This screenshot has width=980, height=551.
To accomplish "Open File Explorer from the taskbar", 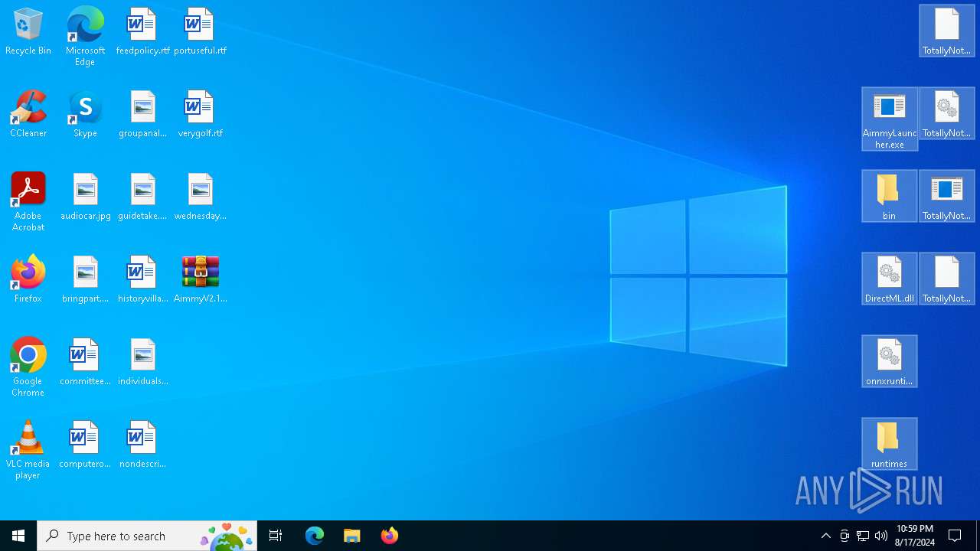I will click(352, 536).
